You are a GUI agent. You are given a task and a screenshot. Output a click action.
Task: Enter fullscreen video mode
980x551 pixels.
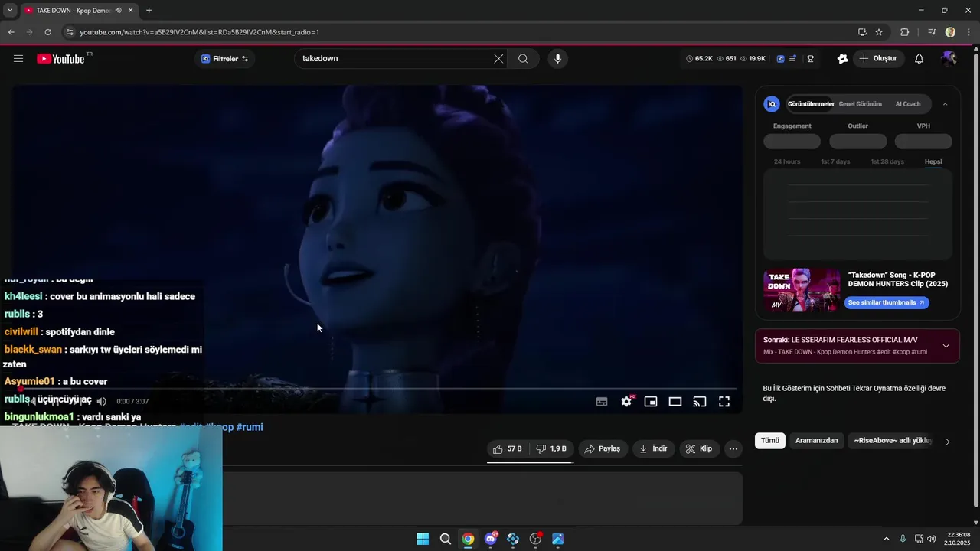point(724,402)
